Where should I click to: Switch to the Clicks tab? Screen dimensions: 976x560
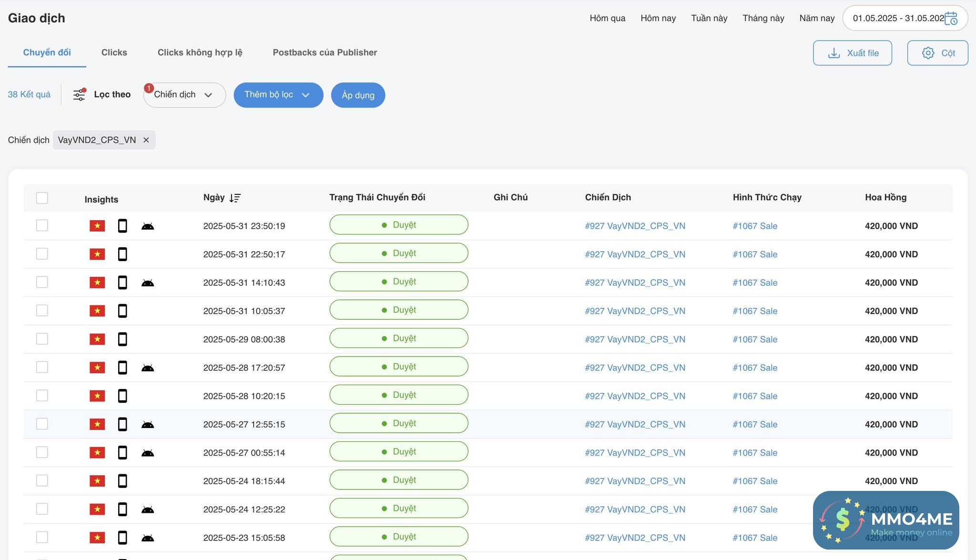tap(114, 52)
